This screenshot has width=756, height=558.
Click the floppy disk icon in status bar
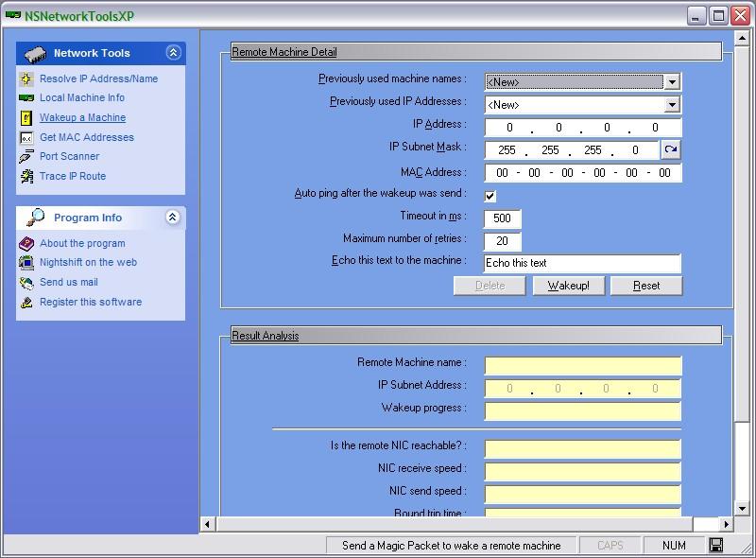[716, 545]
